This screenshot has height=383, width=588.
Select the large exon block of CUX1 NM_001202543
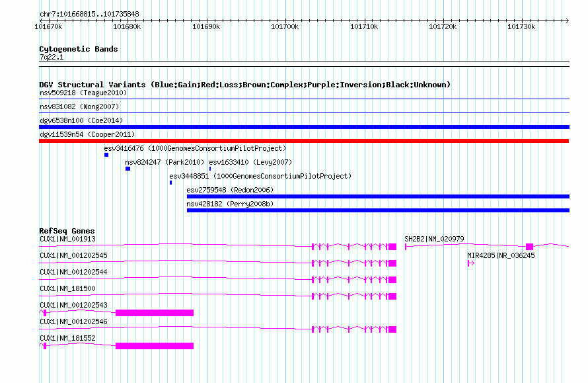click(155, 313)
